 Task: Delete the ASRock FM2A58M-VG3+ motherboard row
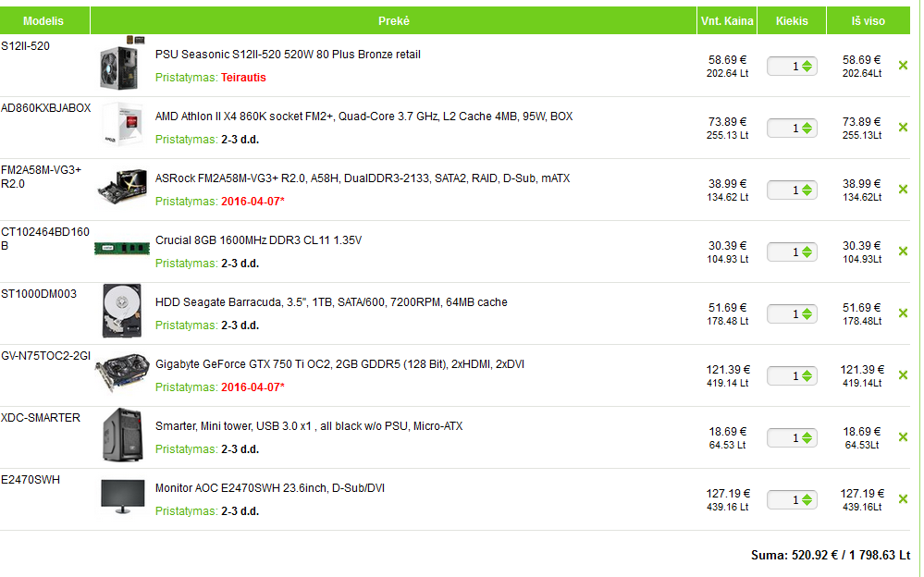[903, 190]
